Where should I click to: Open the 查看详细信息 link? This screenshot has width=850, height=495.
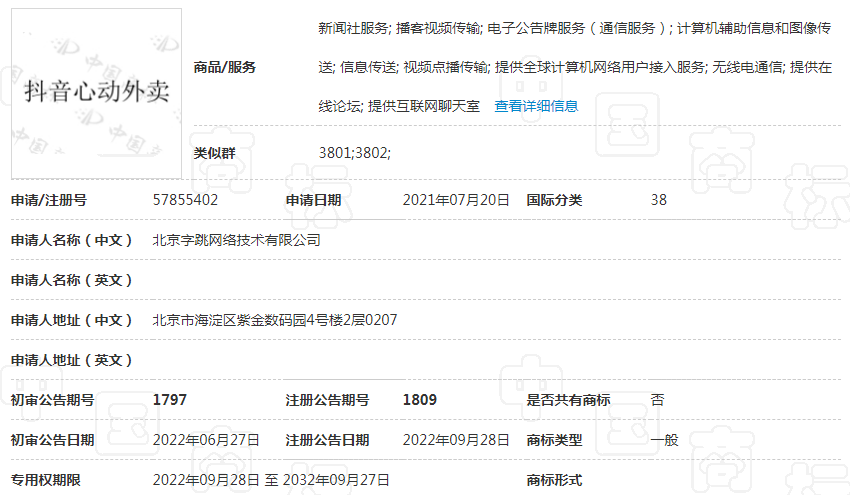pyautogui.click(x=536, y=106)
